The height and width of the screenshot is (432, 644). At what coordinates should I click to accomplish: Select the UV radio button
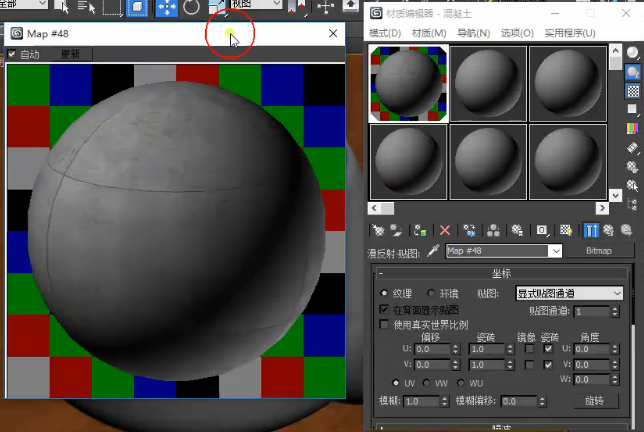(396, 383)
